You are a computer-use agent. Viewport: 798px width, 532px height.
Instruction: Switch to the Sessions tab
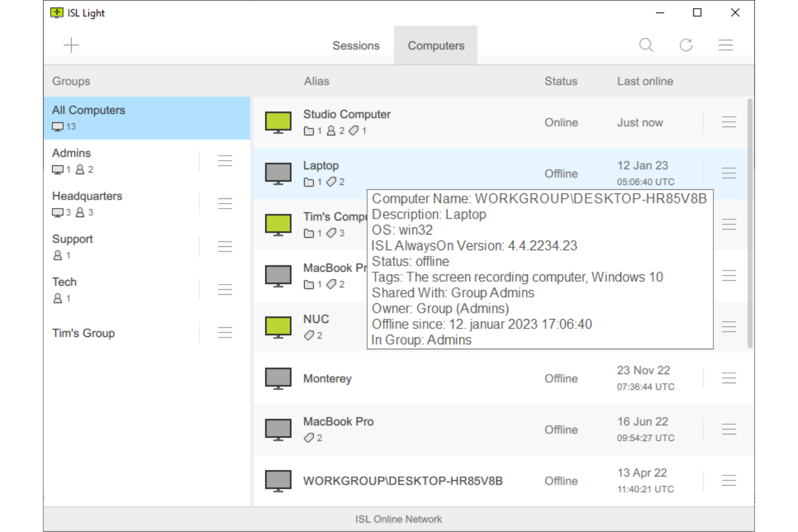coord(355,45)
